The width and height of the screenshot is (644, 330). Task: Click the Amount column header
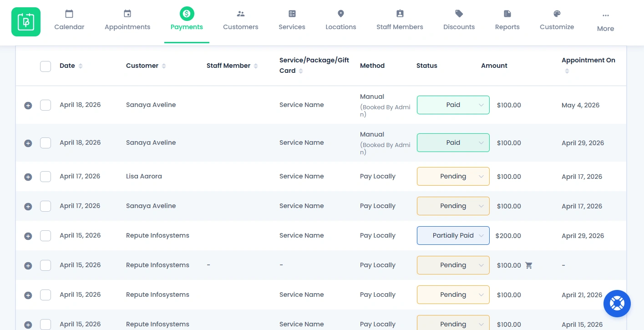(x=494, y=66)
